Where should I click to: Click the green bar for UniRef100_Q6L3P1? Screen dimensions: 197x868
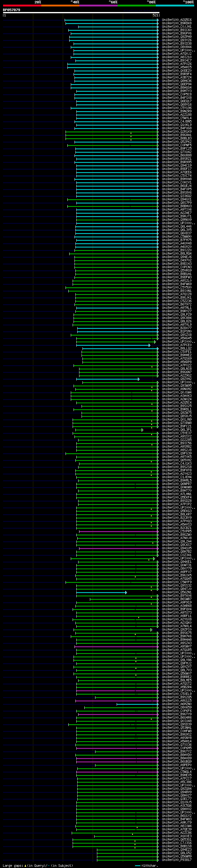pyautogui.click(x=109, y=430)
